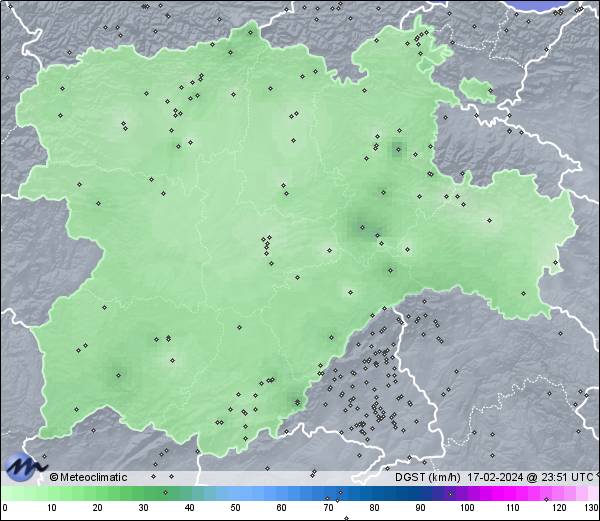
Task: Click the 40 value on the scale
Action: [x=189, y=508]
